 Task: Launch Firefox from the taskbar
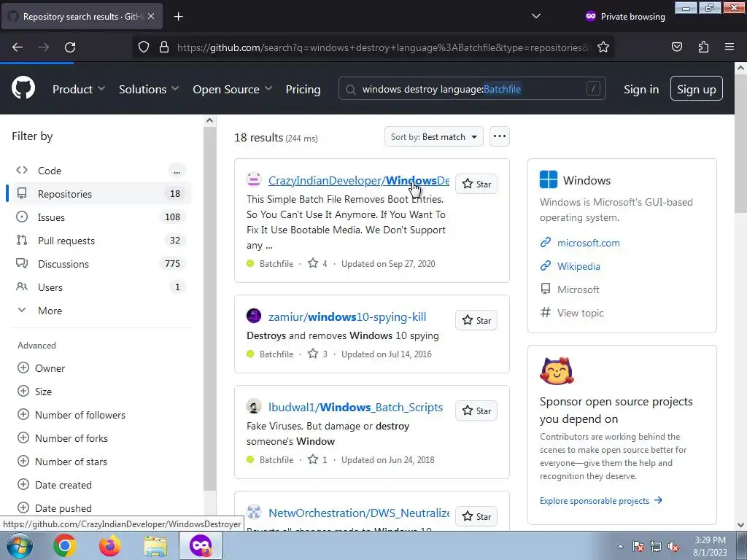pyautogui.click(x=109, y=545)
